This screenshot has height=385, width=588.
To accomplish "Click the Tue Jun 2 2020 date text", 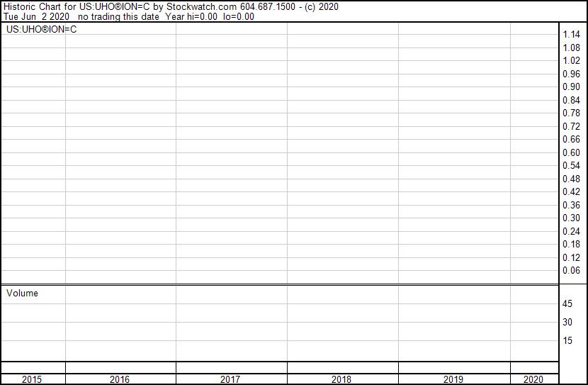I will click(36, 16).
